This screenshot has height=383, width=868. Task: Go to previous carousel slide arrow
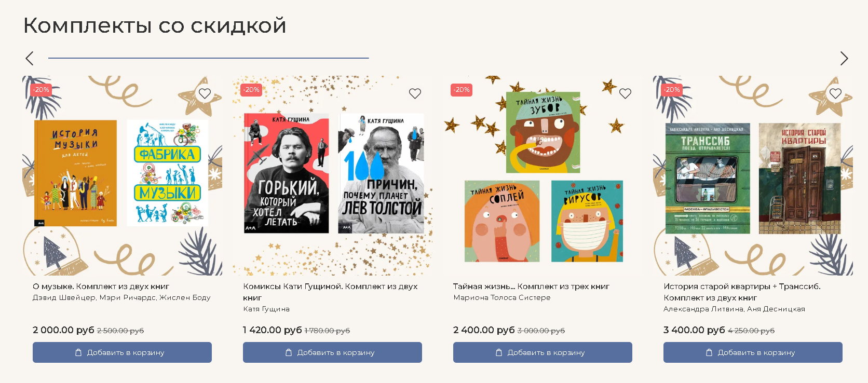[30, 58]
